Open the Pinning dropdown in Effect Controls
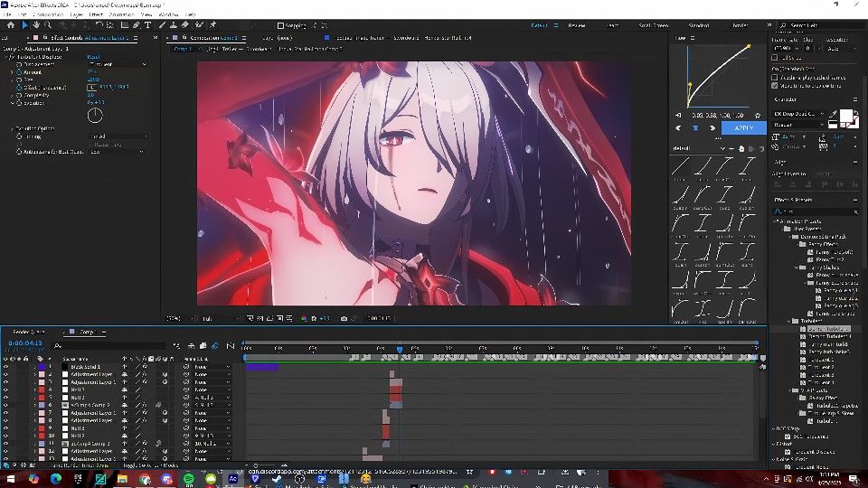 118,136
